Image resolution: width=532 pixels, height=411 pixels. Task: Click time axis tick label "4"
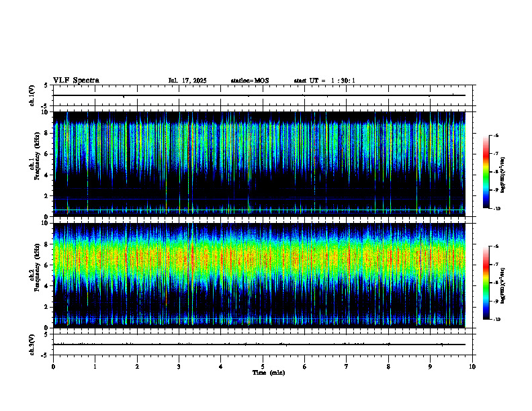coord(221,367)
